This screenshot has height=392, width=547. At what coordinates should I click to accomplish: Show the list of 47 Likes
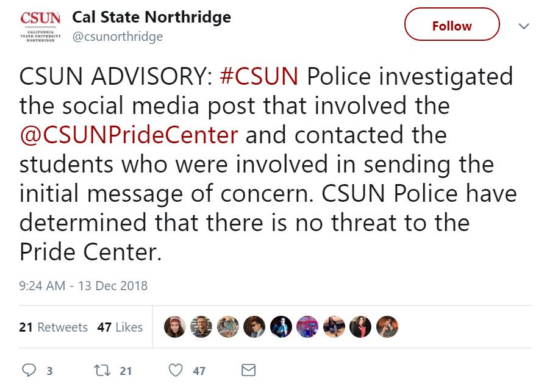coord(120,327)
